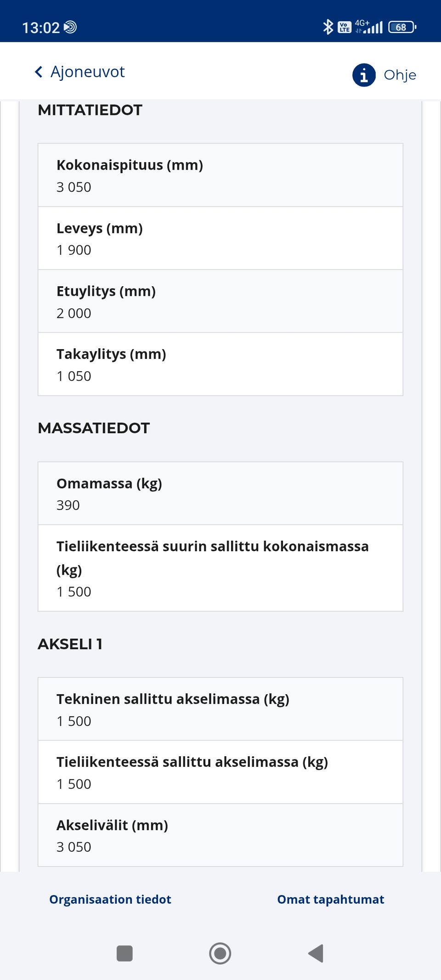The height and width of the screenshot is (980, 441).
Task: Select the MITTATIEDOT section header
Action: [90, 109]
